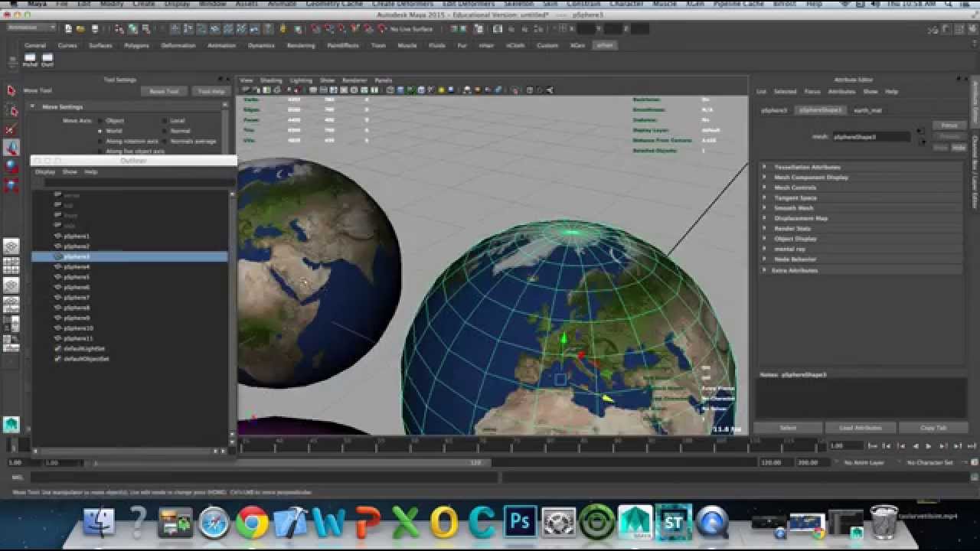Click the Copy Tab button
Image resolution: width=980 pixels, height=551 pixels.
(933, 428)
